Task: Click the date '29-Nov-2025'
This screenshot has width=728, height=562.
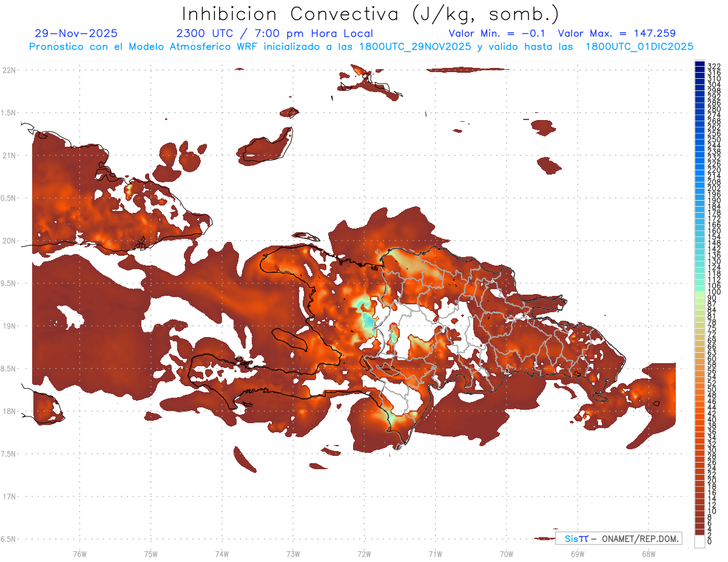Action: (x=76, y=33)
